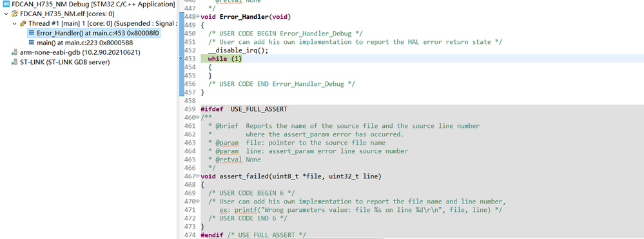This screenshot has width=644, height=239.
Task: Select the Error_Handler() at main.c:453 stack frame
Action: click(x=94, y=33)
